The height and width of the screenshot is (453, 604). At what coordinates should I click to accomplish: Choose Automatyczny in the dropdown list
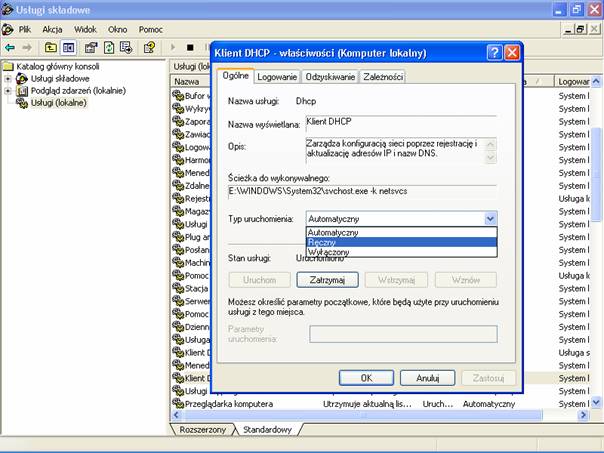point(401,232)
